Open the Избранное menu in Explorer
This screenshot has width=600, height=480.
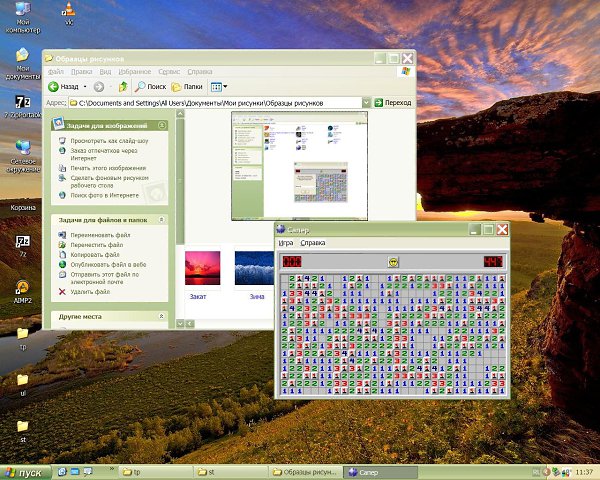(x=134, y=72)
